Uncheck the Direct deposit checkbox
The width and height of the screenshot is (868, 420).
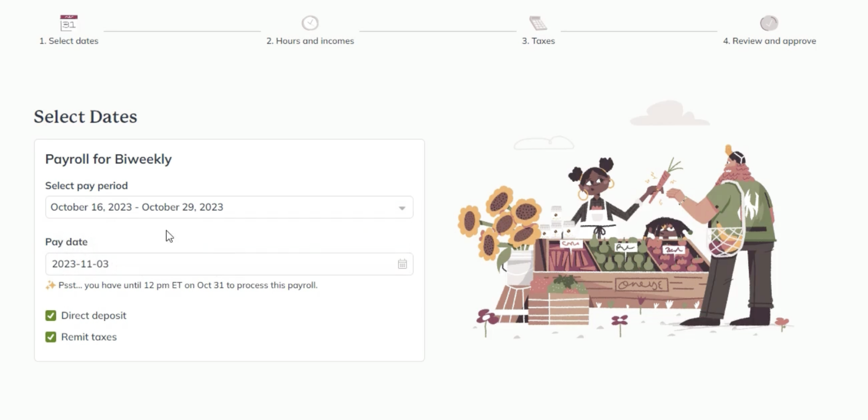pyautogui.click(x=51, y=316)
